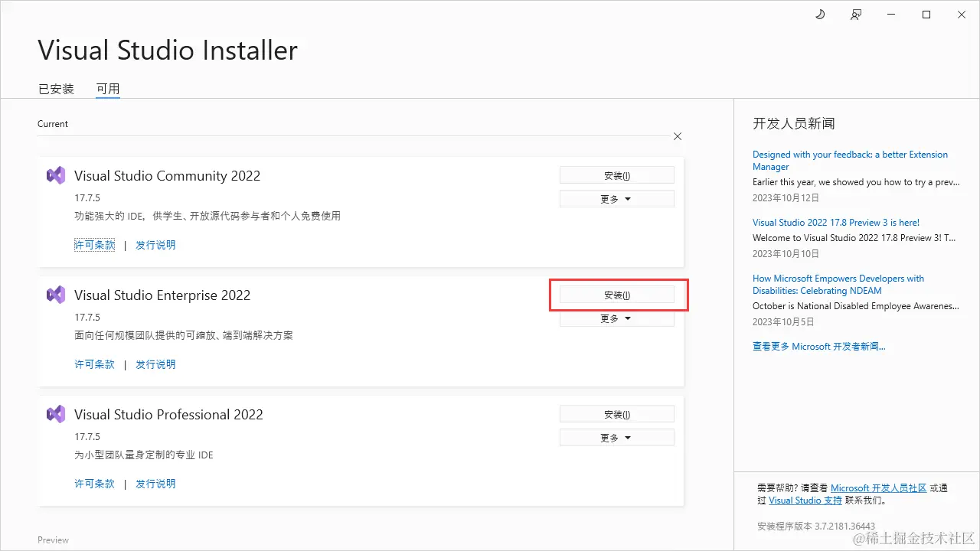Open the feedback icon in title bar
The image size is (980, 551).
tap(856, 15)
